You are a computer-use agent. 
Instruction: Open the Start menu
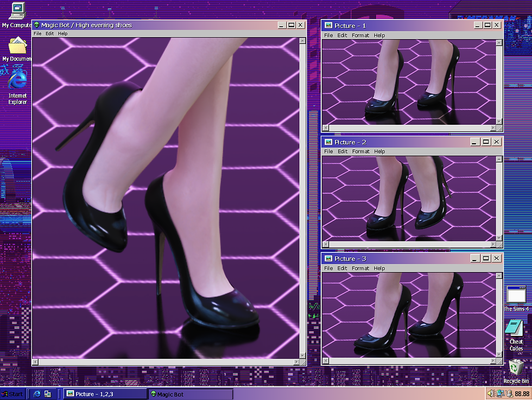tap(12, 394)
